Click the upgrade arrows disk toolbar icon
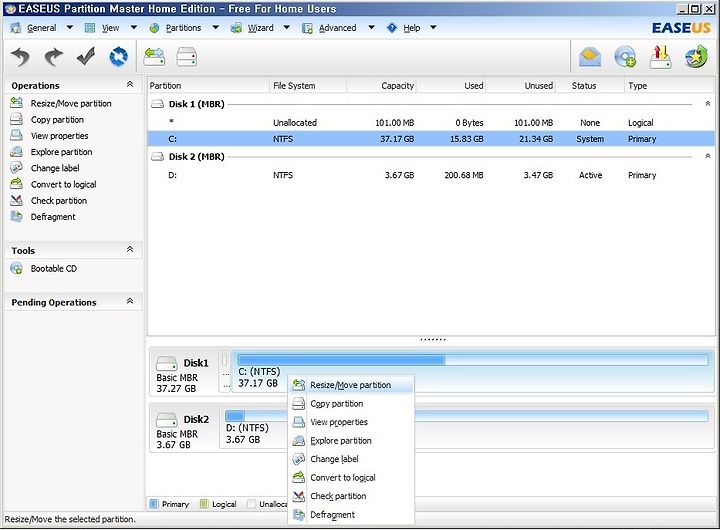720x530 pixels. pos(660,57)
